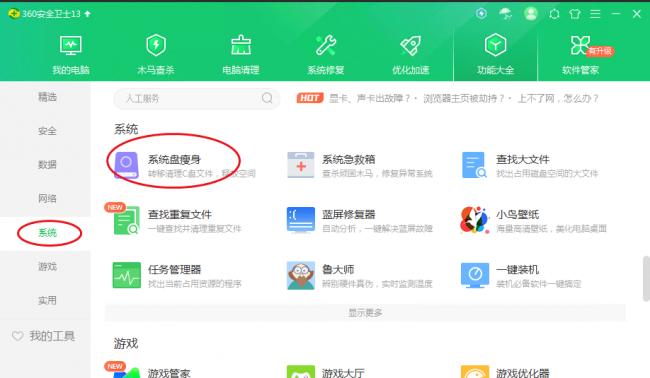Open 游戏优化器 in 游戏 section

pos(522,373)
